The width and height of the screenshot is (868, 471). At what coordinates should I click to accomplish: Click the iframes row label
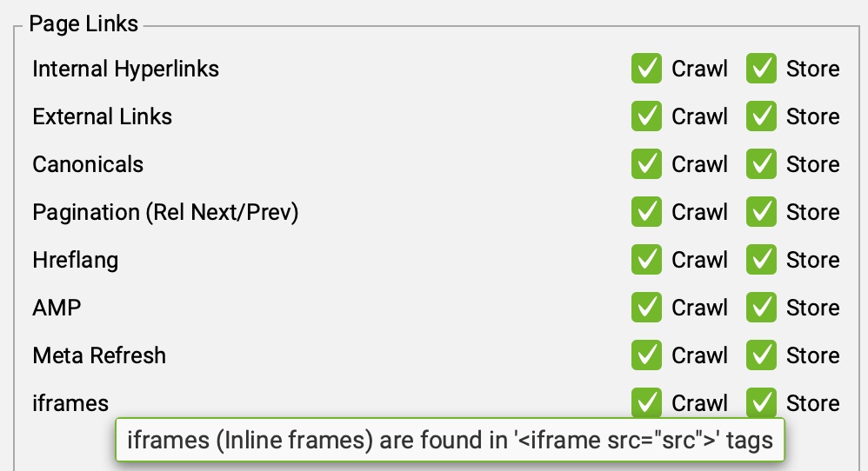(x=70, y=403)
